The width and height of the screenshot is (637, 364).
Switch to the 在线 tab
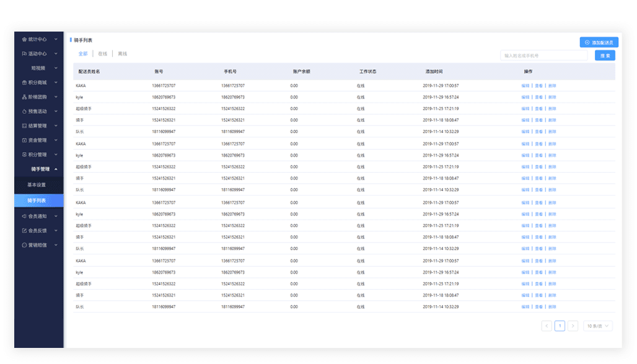point(102,54)
